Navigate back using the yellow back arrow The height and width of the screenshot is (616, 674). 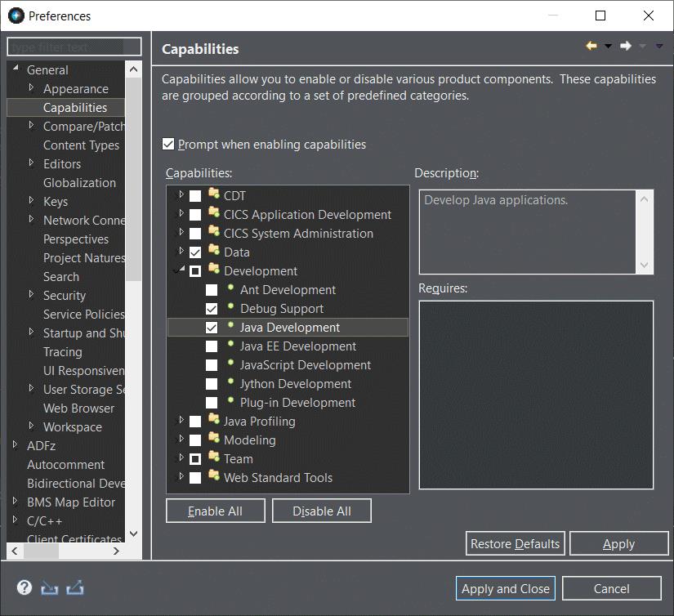(x=591, y=47)
